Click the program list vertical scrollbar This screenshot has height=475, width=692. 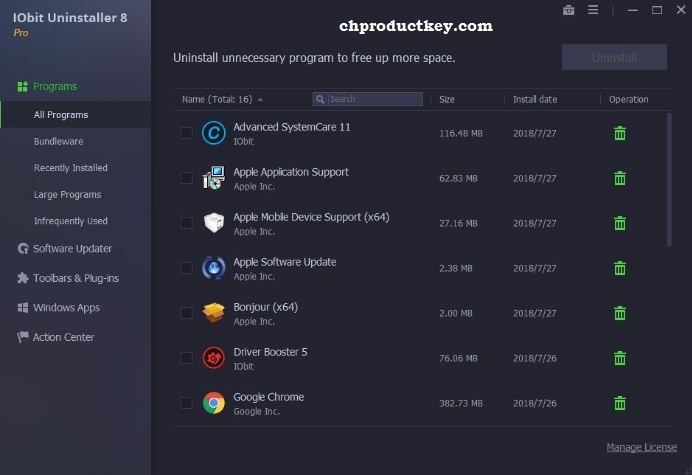[x=669, y=180]
